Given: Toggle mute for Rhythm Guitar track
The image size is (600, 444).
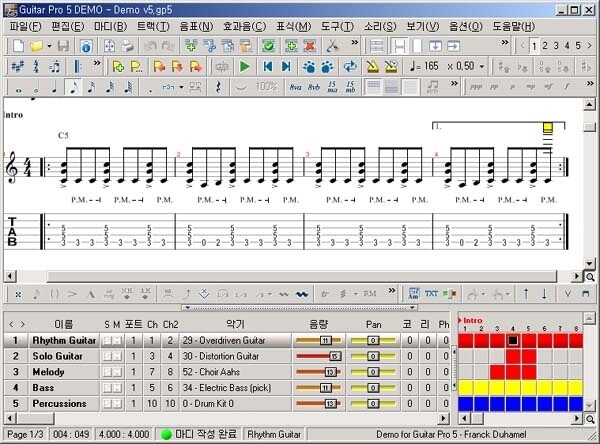Looking at the screenshot, I should pyautogui.click(x=116, y=341).
